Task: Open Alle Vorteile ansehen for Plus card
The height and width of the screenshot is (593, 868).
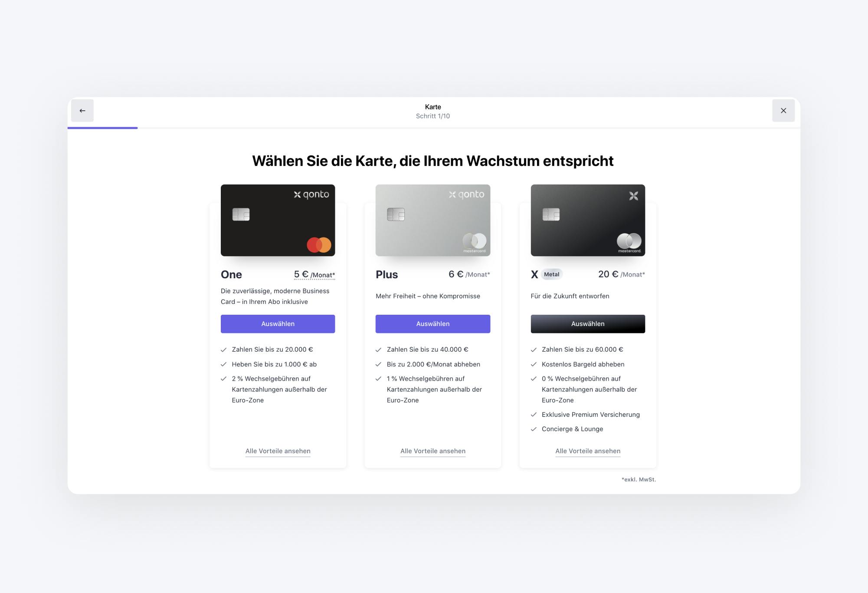Action: 433,451
